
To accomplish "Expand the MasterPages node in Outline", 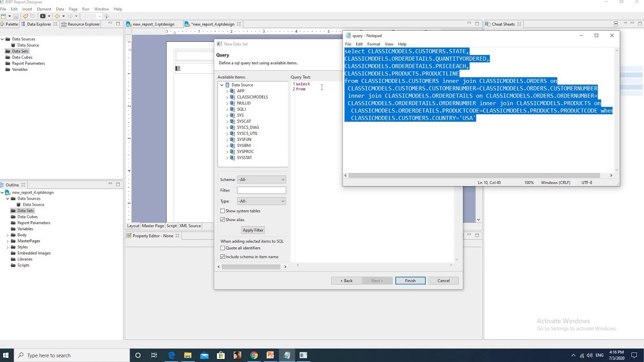I will [x=8, y=241].
